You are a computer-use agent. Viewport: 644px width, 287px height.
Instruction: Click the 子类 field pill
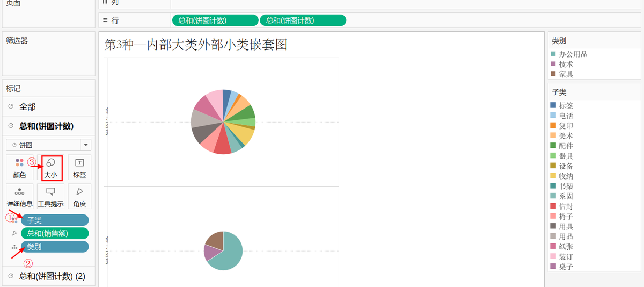(x=55, y=220)
